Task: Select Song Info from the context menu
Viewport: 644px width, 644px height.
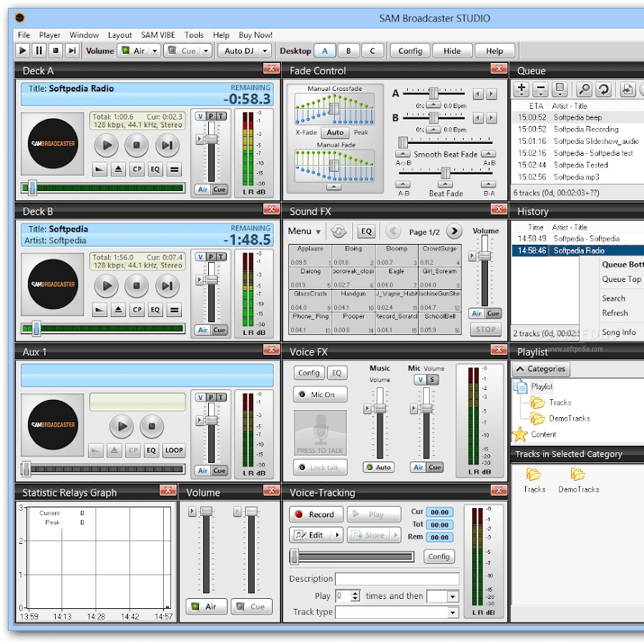Action: click(618, 332)
